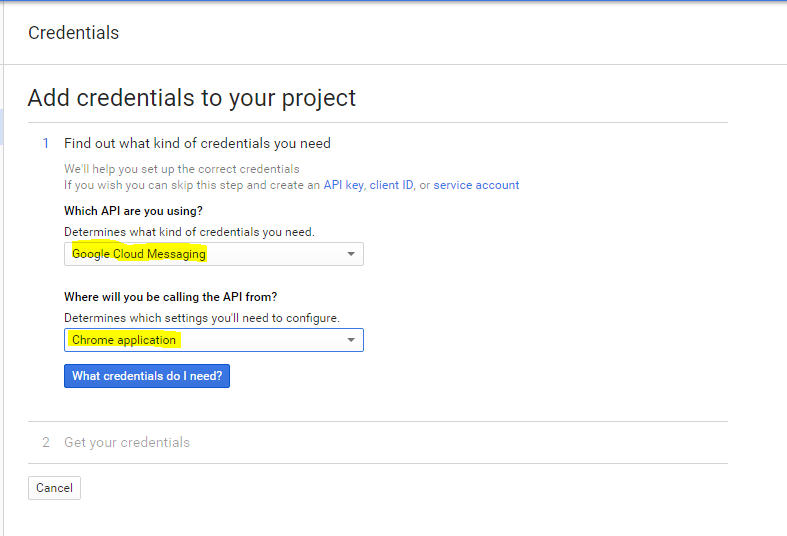Click Where will you be calling the API from? label
The height and width of the screenshot is (536, 787).
point(171,297)
